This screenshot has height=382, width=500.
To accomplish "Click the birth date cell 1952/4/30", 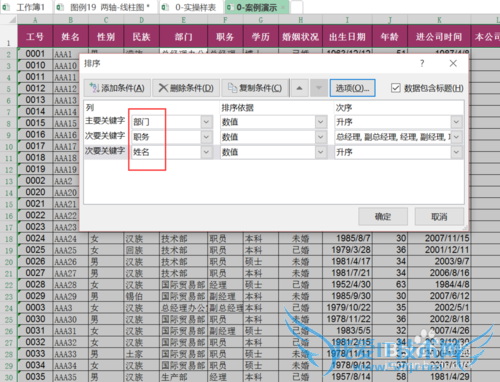I will coord(347,284).
